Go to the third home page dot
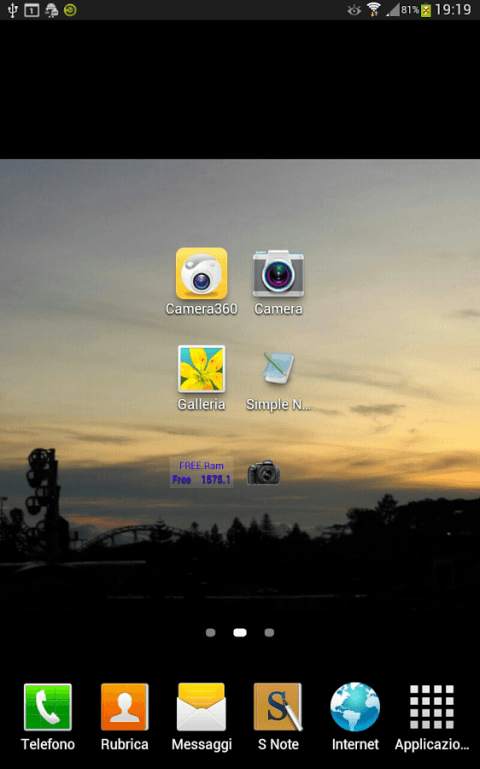480x769 pixels. pyautogui.click(x=269, y=632)
